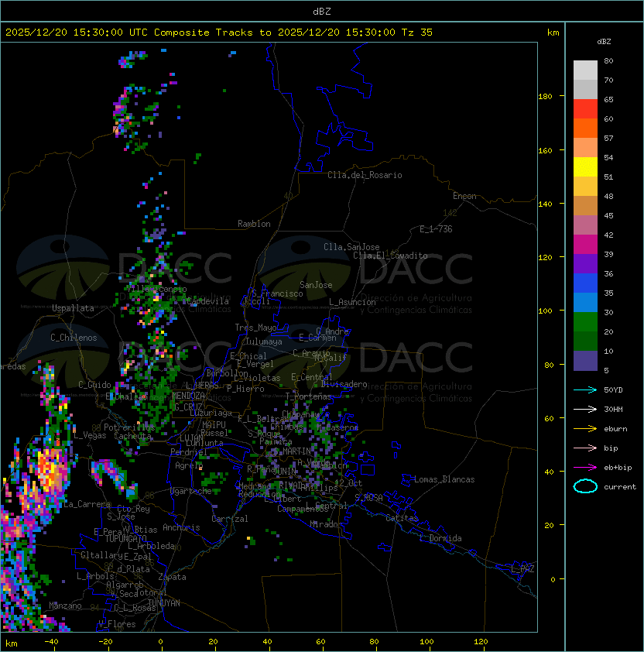Viewport: 644px width, 652px height.
Task: Click the 'Ramblon' map label
Action: (254, 224)
